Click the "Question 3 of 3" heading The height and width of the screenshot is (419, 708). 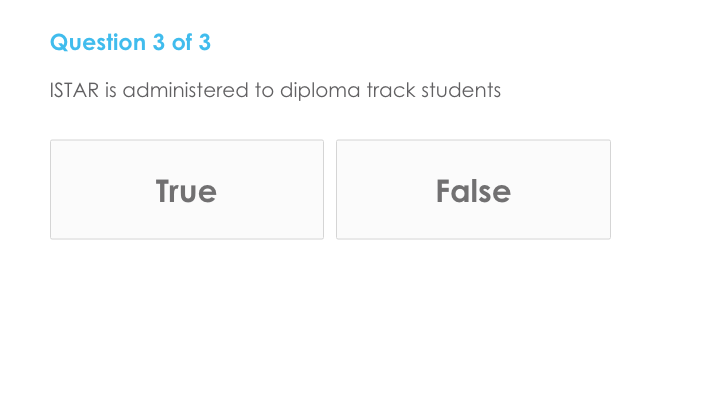point(130,43)
